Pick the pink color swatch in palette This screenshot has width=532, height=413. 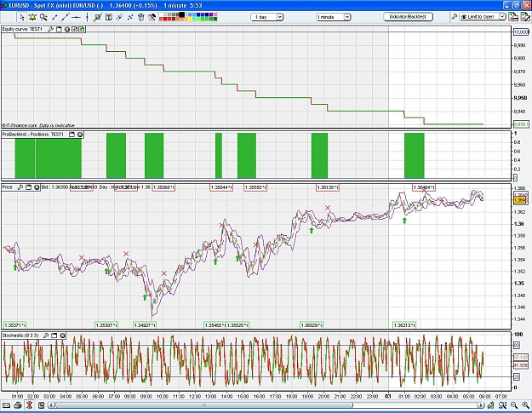click(215, 14)
